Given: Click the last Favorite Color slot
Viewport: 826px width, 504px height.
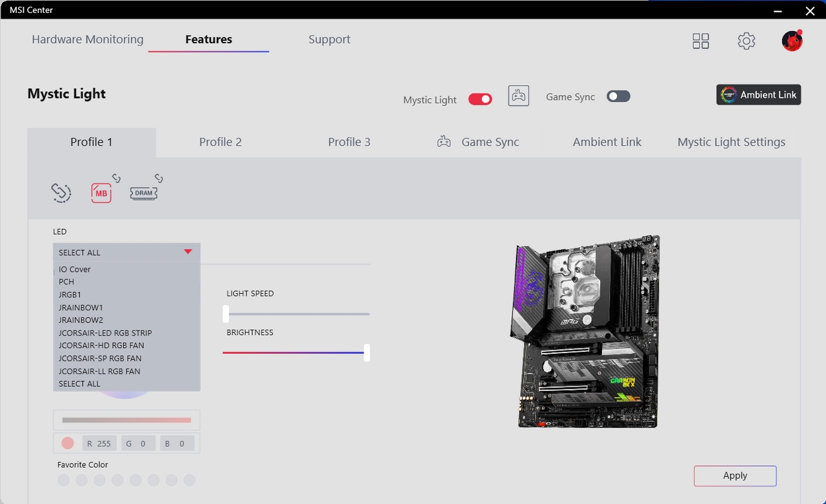Looking at the screenshot, I should click(x=189, y=480).
